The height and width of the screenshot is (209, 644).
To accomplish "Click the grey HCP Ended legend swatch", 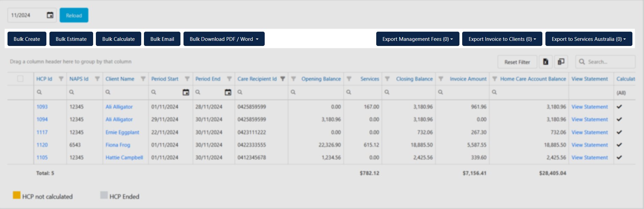I will (104, 195).
